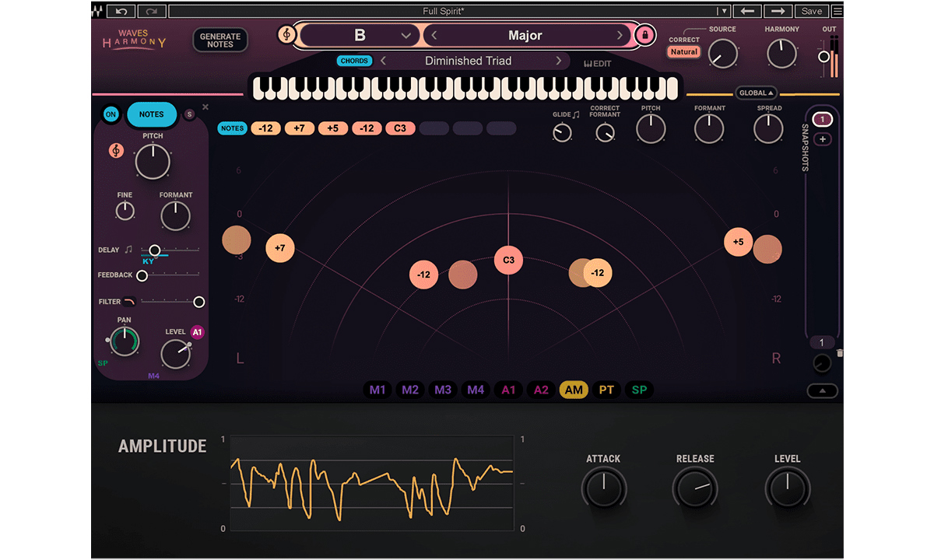
Task: Load the next preset with the right arrow
Action: (778, 11)
